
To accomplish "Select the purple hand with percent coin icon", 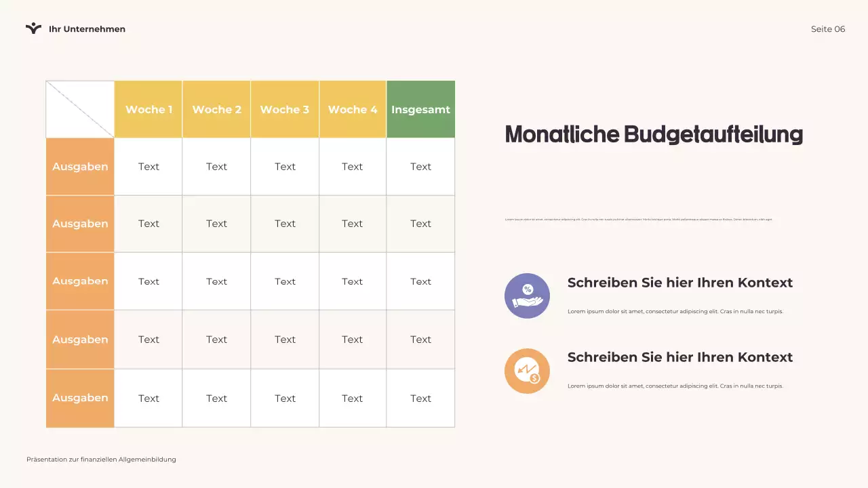I will (527, 296).
